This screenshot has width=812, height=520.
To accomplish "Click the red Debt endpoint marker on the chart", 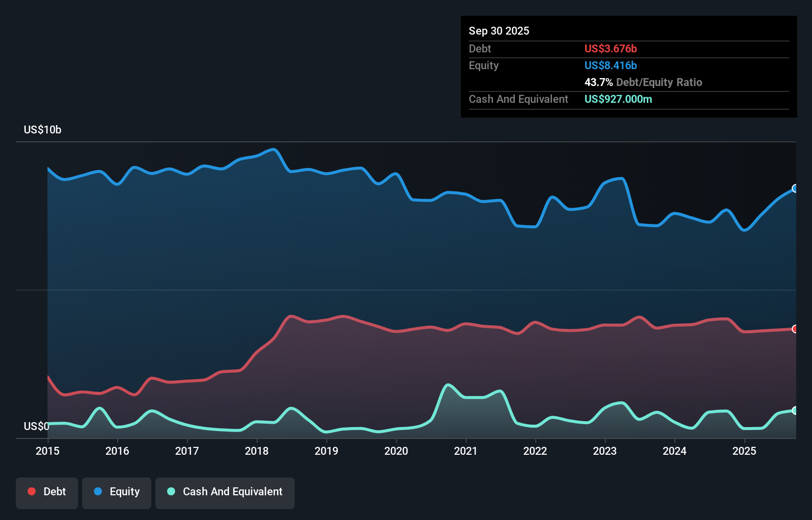I will click(x=795, y=328).
